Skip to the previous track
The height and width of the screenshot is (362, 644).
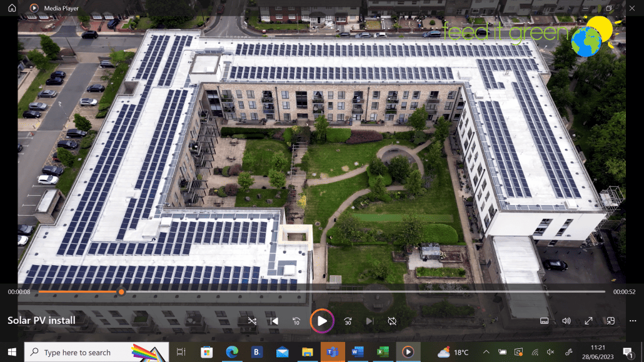[x=274, y=321]
